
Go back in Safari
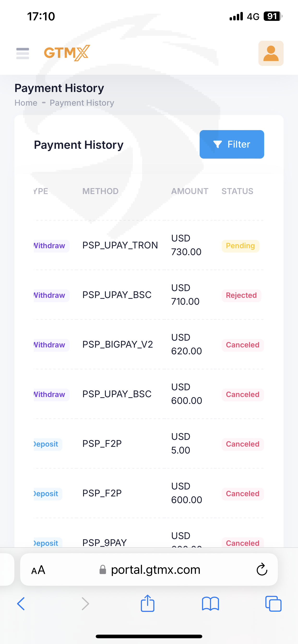point(21,604)
